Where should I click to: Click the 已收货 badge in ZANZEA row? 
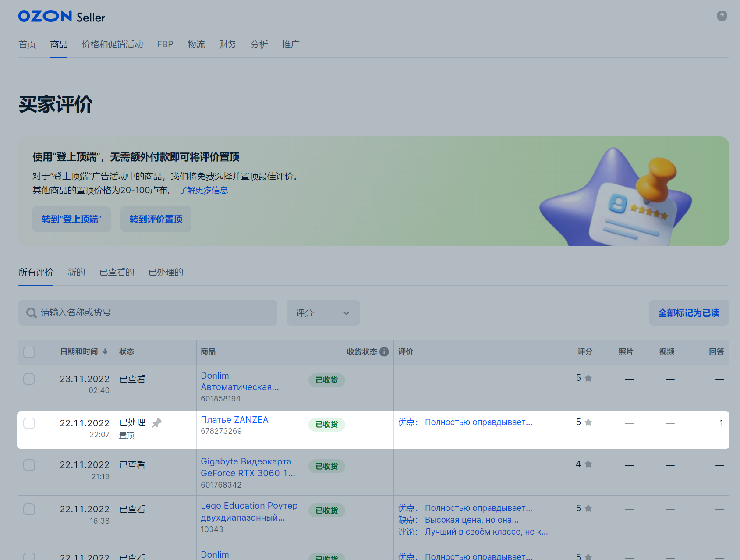tap(327, 425)
